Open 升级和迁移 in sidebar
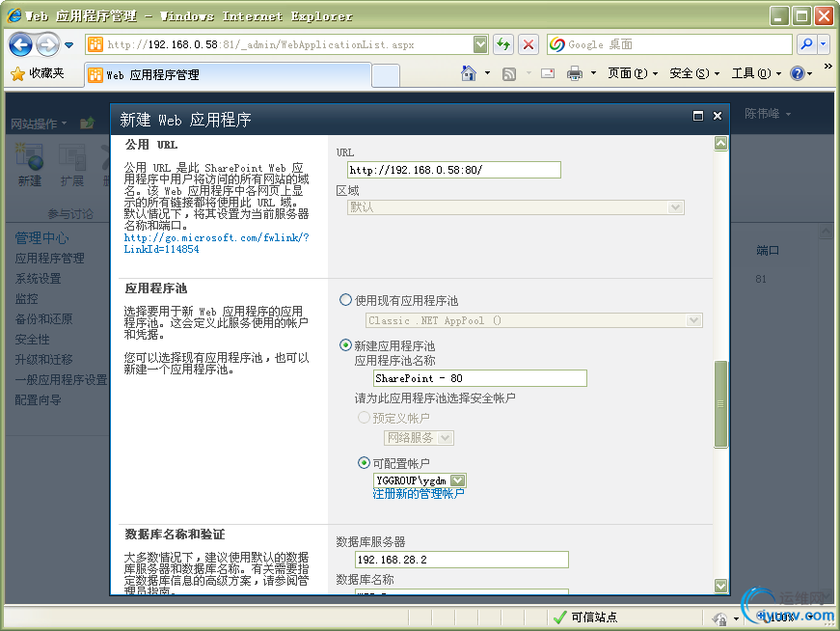The width and height of the screenshot is (840, 631). coord(44,360)
